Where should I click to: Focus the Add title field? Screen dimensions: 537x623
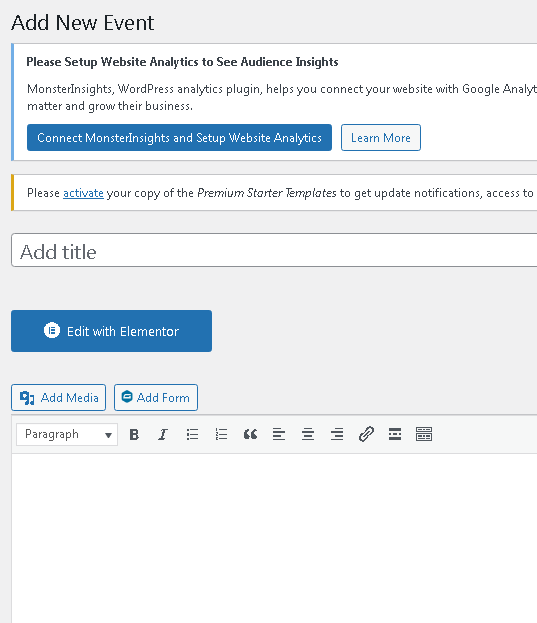[274, 250]
